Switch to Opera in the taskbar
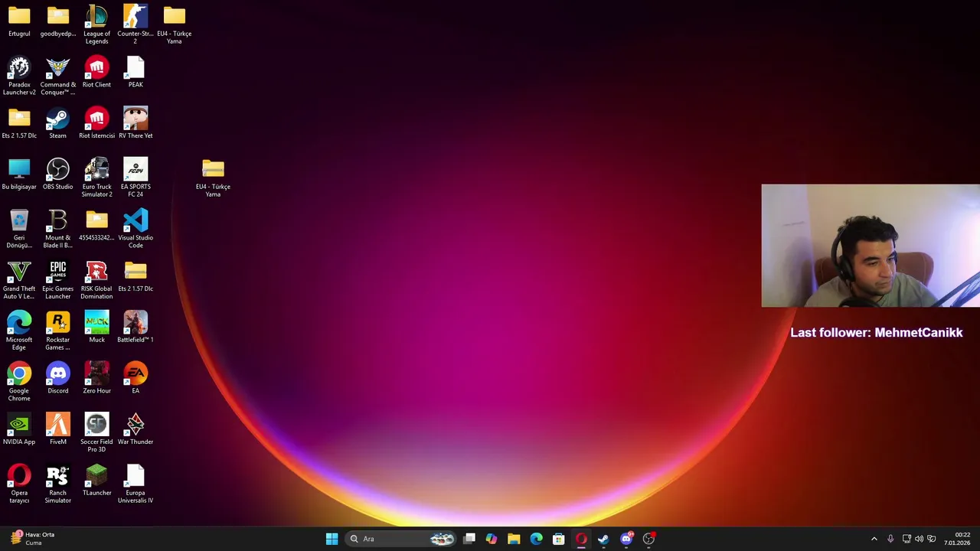Screen dimensions: 980x551 [x=581, y=539]
